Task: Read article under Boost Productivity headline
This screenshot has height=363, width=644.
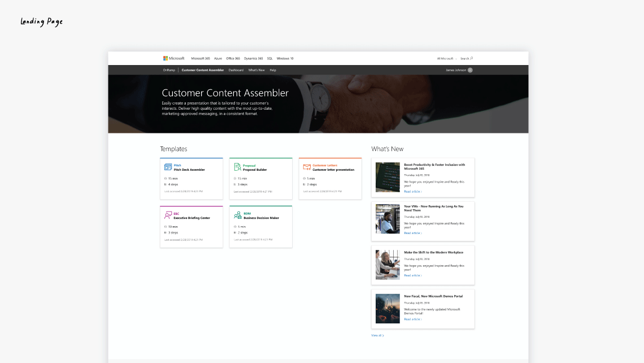Action: point(413,192)
